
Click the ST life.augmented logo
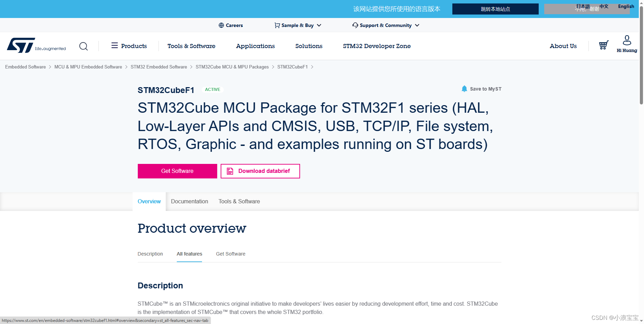(36, 45)
